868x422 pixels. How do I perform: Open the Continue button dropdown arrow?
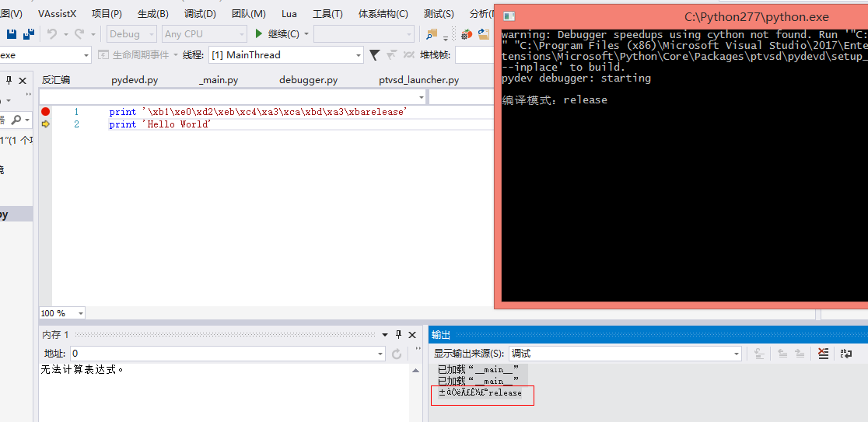pos(306,34)
